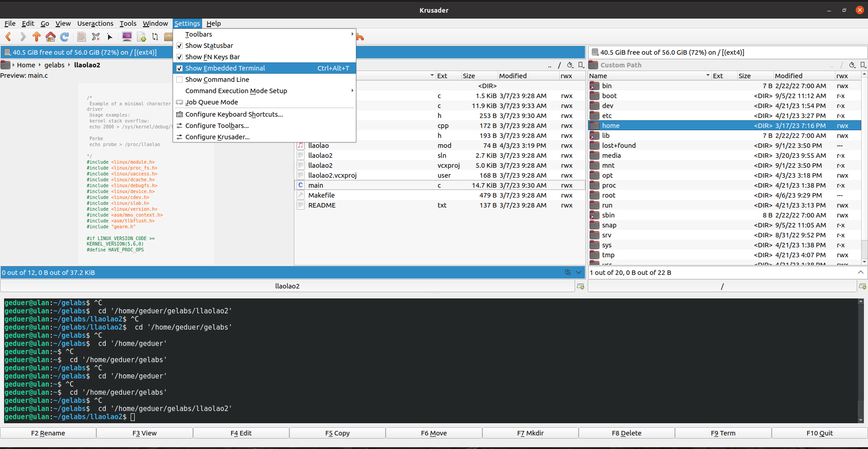Open left panel history clock button

point(570,65)
